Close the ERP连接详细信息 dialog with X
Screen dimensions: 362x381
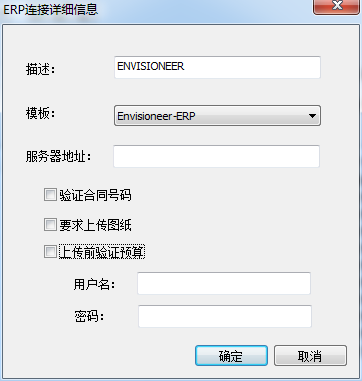337,7
